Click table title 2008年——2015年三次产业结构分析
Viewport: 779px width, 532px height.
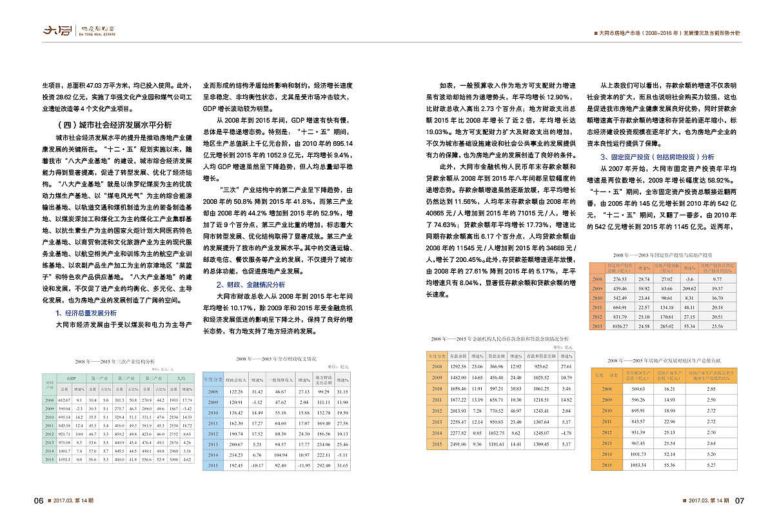coord(115,362)
